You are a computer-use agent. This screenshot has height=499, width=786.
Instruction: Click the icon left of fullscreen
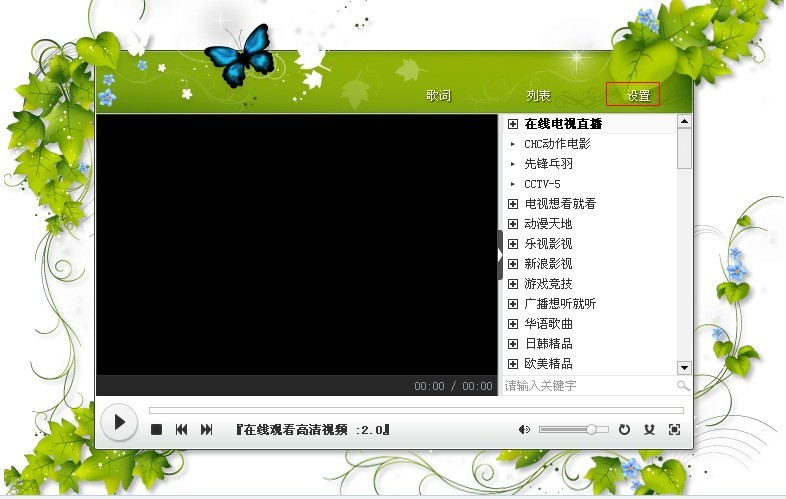[x=649, y=429]
